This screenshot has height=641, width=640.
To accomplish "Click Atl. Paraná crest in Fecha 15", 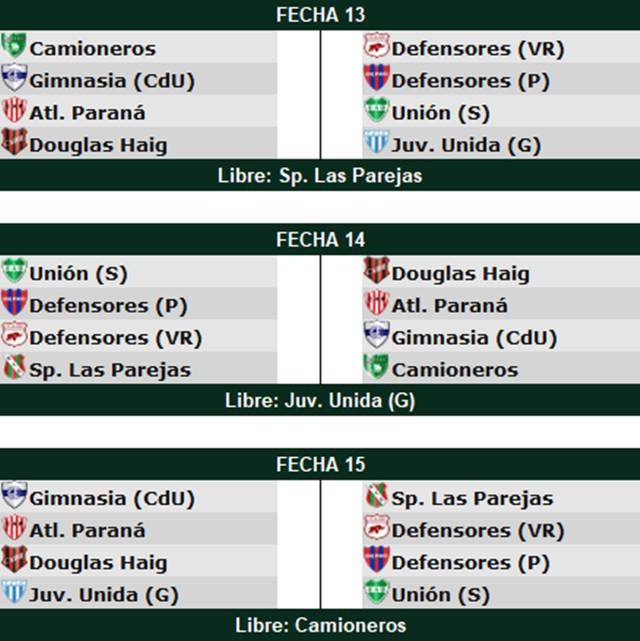I will pyautogui.click(x=14, y=529).
